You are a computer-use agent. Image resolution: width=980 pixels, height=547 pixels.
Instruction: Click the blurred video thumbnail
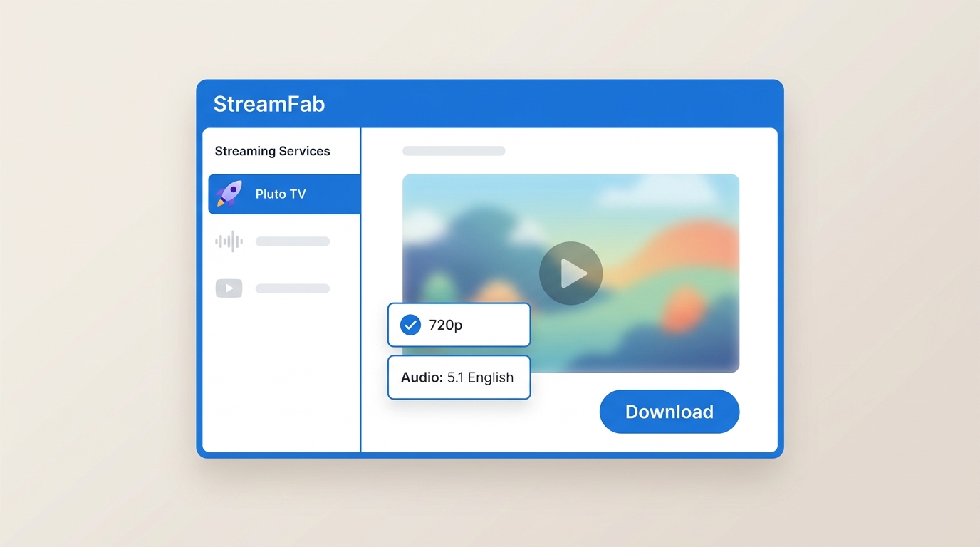(x=570, y=273)
